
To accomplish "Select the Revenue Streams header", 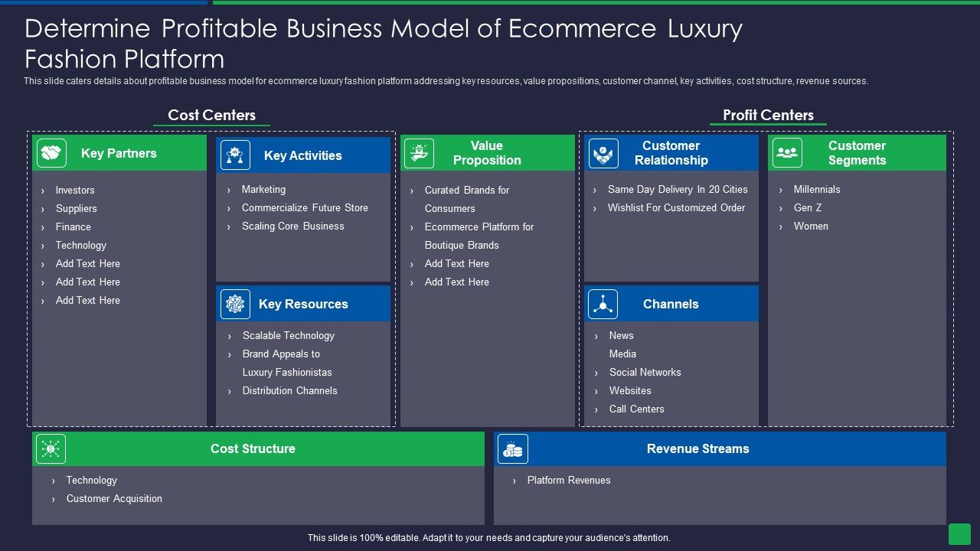I will pos(720,448).
